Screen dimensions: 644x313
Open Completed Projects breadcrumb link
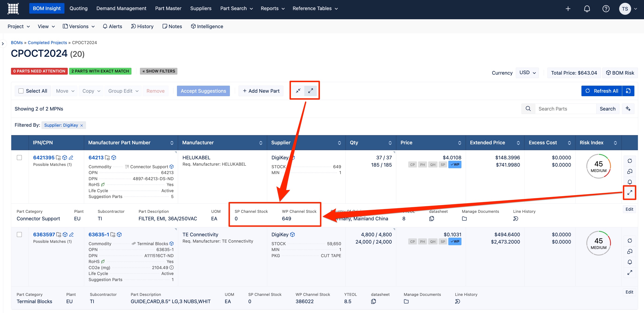click(x=47, y=42)
